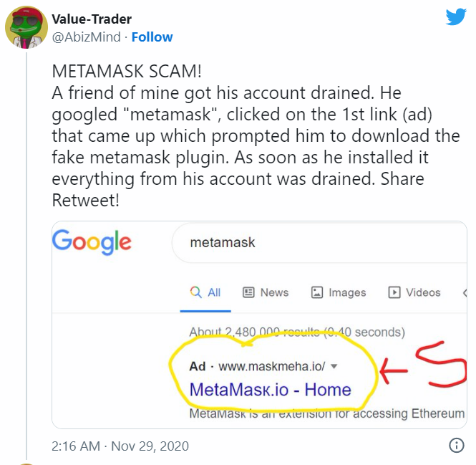The image size is (476, 465).
Task: Open the 2:16 AM Nov 29 timestamp
Action: (x=120, y=446)
